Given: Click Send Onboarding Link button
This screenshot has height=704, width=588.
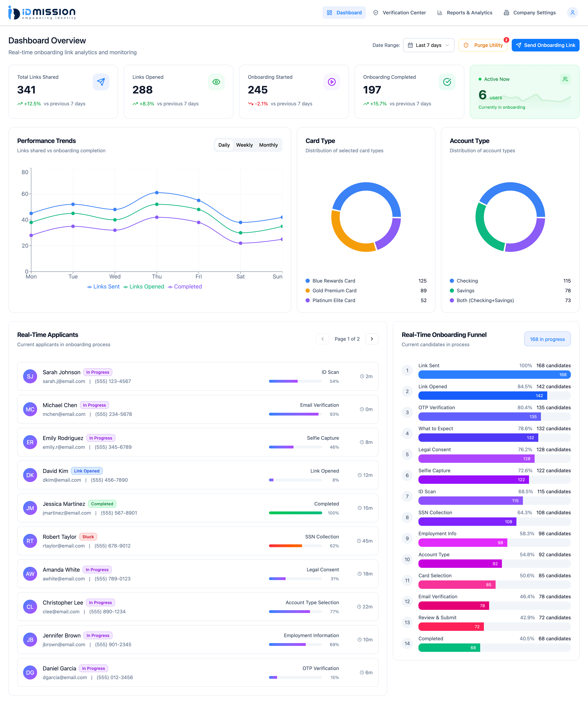Looking at the screenshot, I should click(x=545, y=45).
